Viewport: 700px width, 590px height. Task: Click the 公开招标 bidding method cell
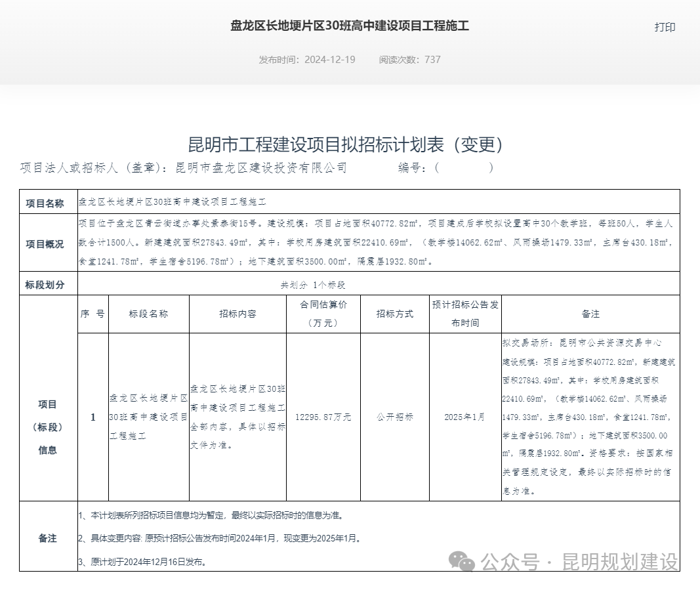394,417
